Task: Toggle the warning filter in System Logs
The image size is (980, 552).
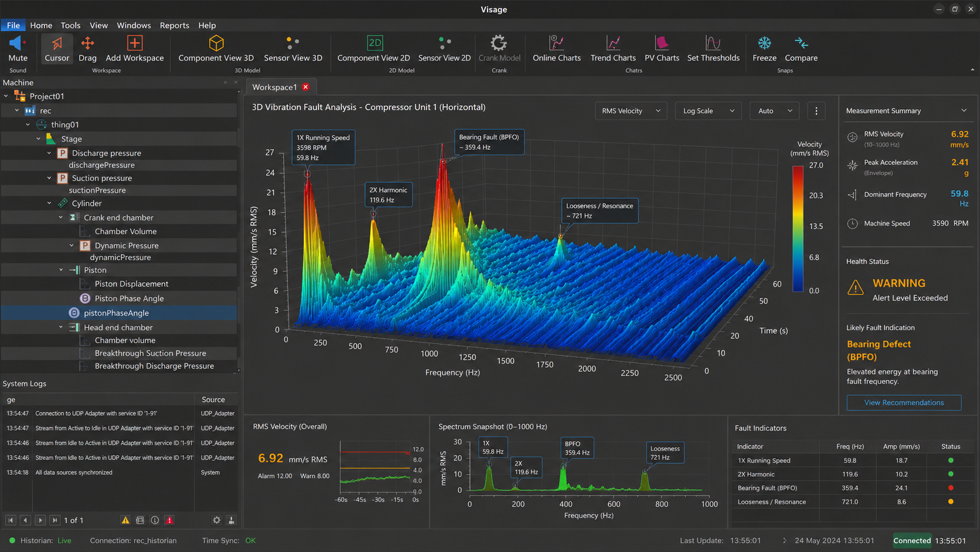Action: point(125,520)
